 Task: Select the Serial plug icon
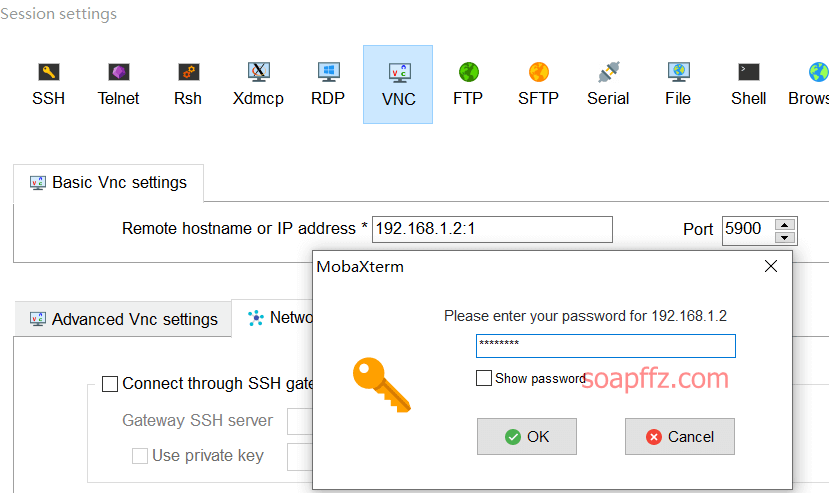click(x=609, y=72)
